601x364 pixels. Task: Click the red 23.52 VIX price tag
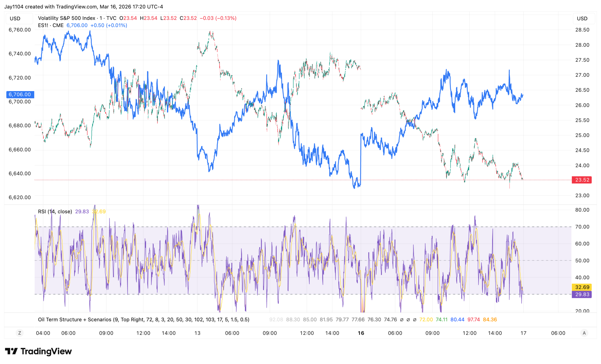pyautogui.click(x=582, y=180)
